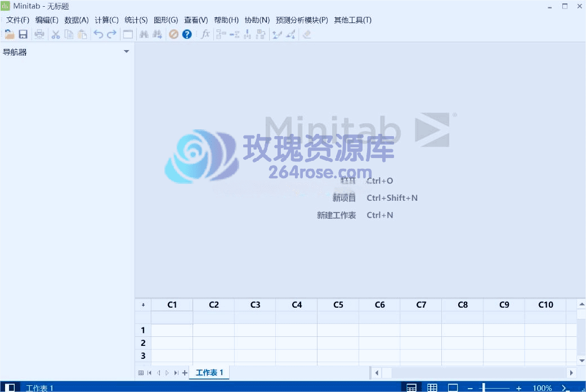Viewport: 586px width, 392px height.
Task: Go to previous worksheet tab arrow
Action: pos(158,372)
